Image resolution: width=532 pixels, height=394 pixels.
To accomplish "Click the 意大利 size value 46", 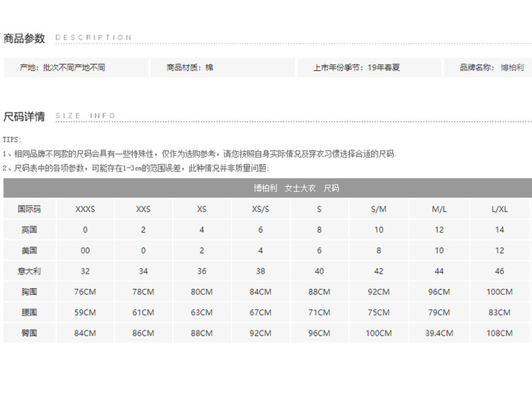I will tap(499, 271).
